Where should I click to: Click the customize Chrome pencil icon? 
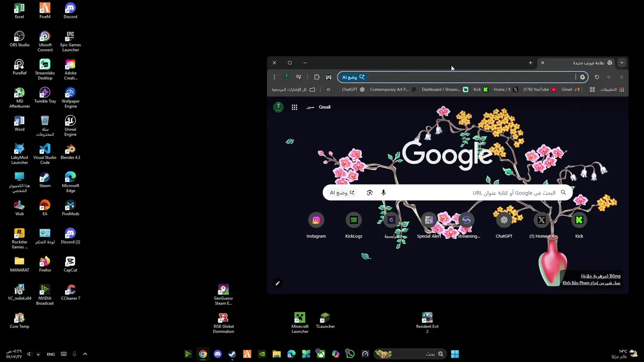(277, 284)
